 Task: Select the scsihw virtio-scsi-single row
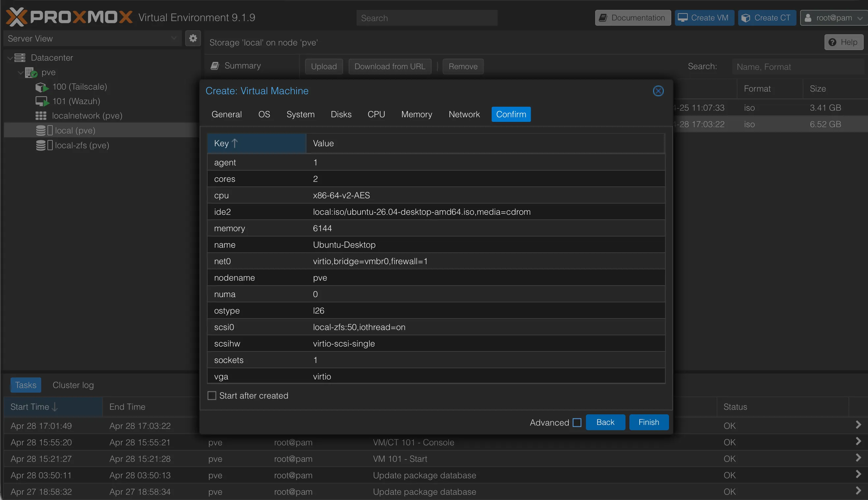point(436,344)
